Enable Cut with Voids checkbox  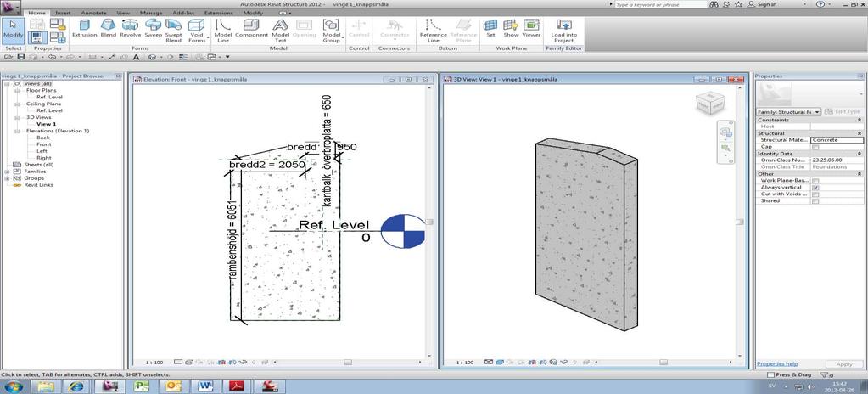click(815, 194)
